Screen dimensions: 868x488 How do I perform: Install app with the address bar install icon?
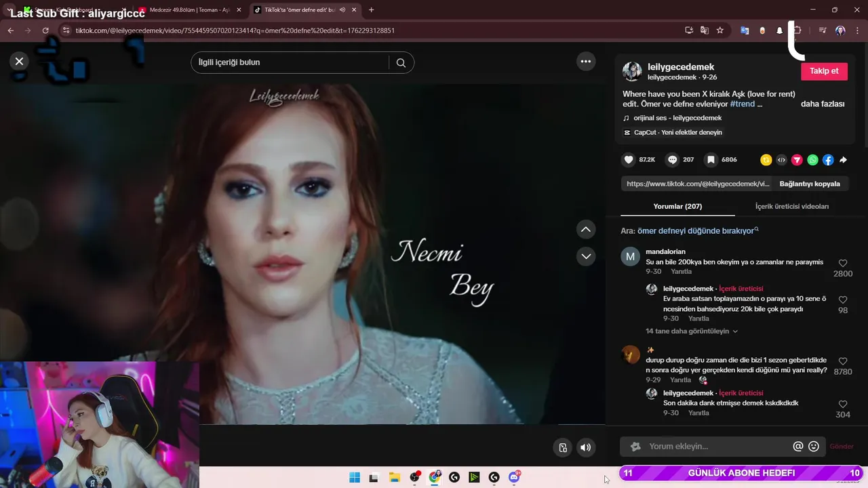click(689, 30)
